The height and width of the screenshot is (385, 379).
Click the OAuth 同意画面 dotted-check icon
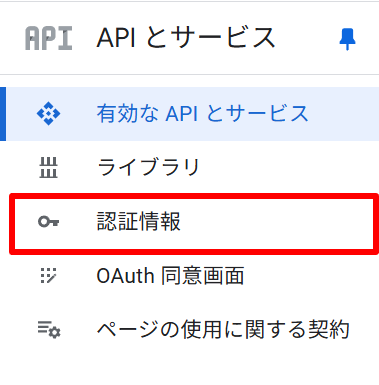49,276
